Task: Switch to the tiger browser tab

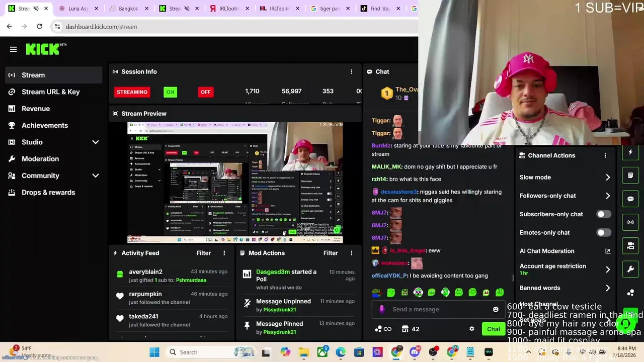Action: [330, 9]
